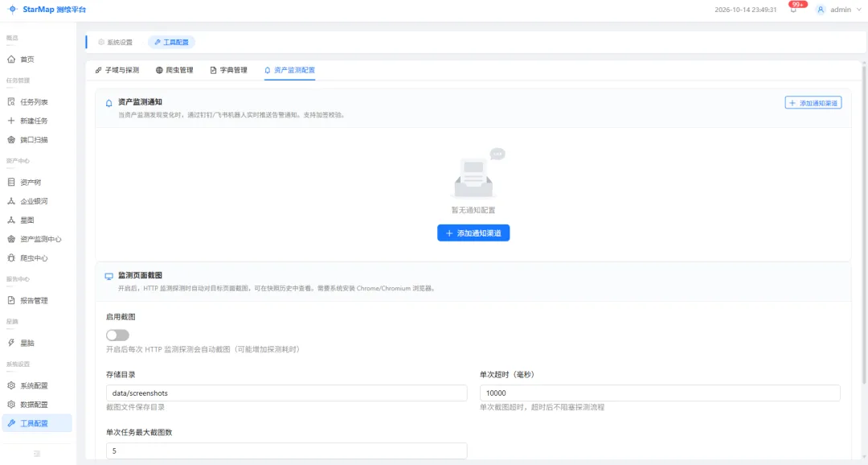Image resolution: width=868 pixels, height=465 pixels.
Task: Open 系统配置 in the sidebar
Action: click(x=36, y=385)
